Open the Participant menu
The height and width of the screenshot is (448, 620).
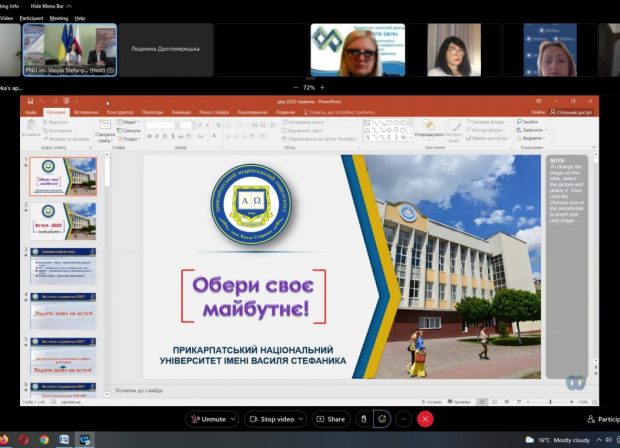click(x=31, y=18)
